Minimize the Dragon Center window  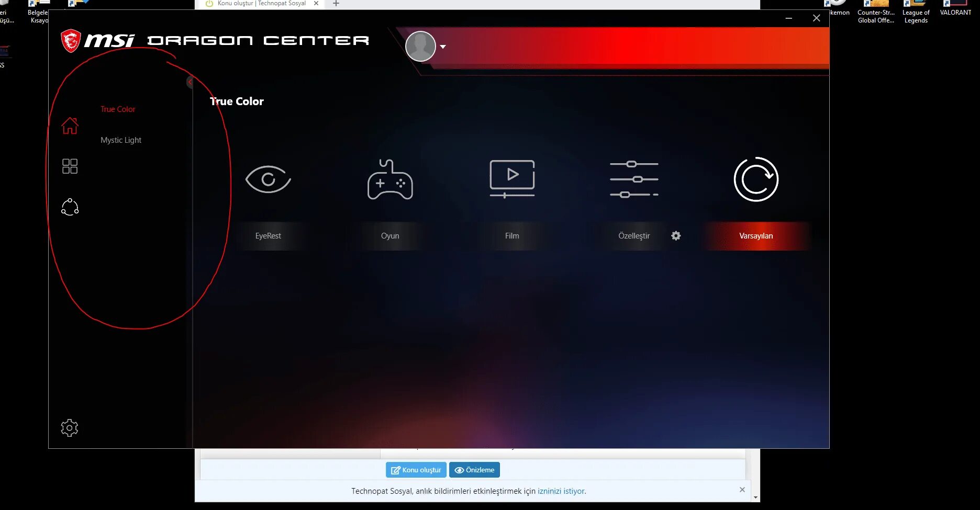point(788,18)
